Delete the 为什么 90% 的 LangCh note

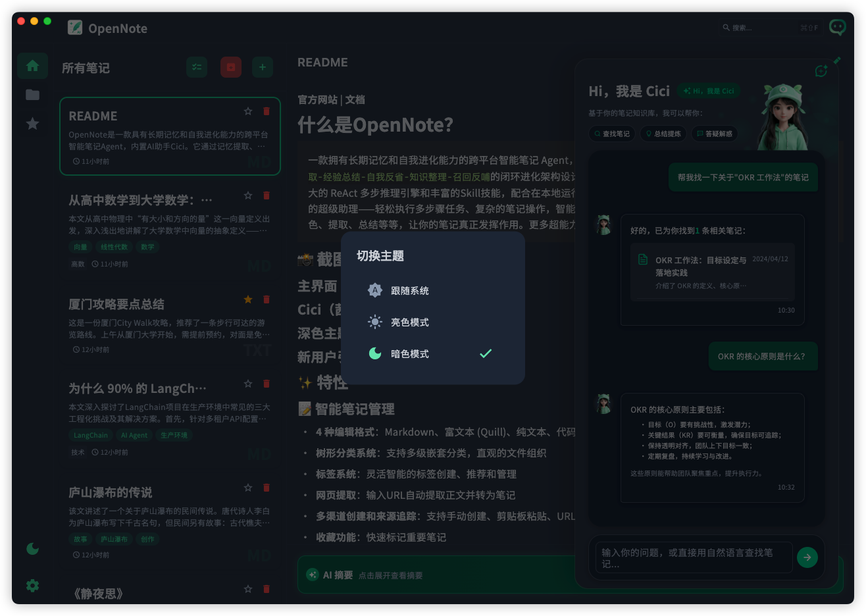click(267, 384)
